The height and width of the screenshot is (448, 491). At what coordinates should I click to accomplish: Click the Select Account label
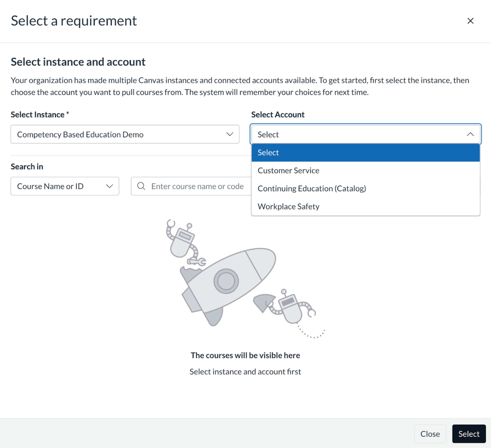pos(278,114)
